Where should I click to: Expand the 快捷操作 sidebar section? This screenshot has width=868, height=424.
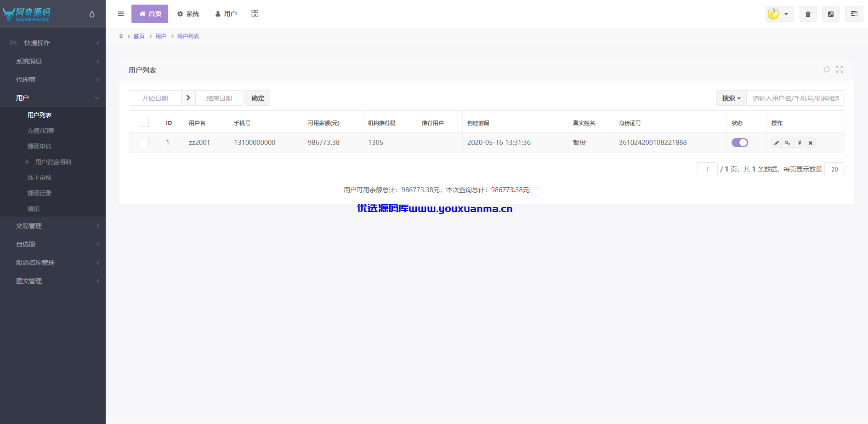(x=53, y=43)
